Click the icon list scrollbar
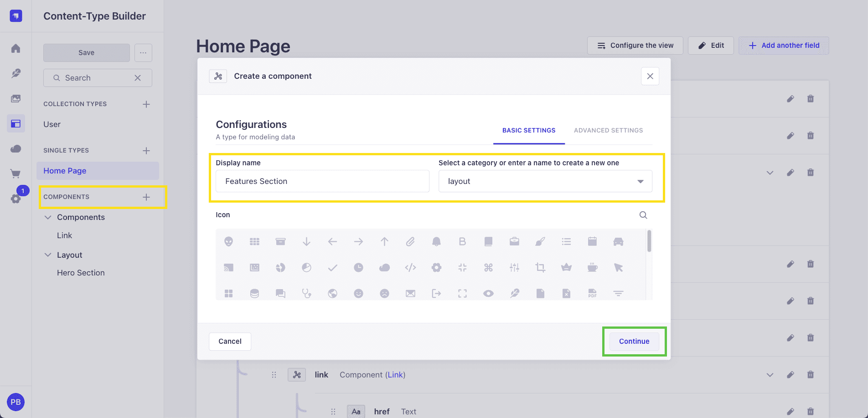 point(649,241)
